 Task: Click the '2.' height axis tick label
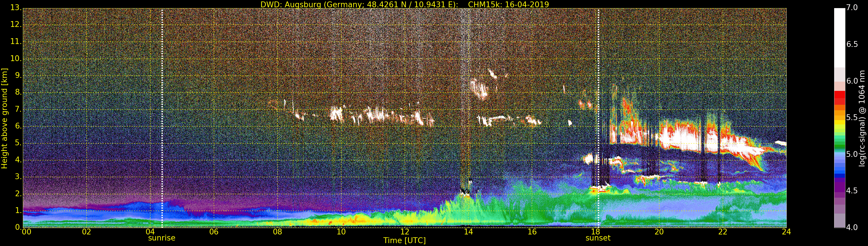(18, 193)
